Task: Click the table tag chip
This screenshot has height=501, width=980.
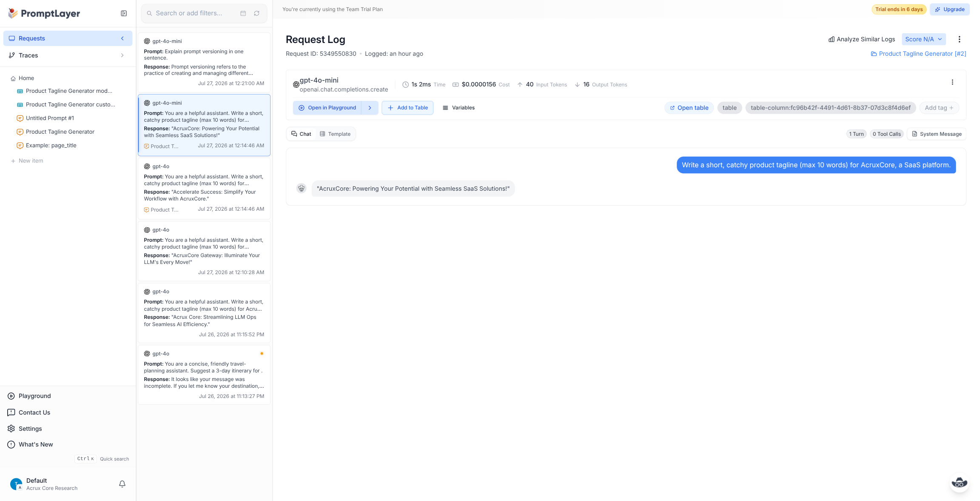Action: 729,108
